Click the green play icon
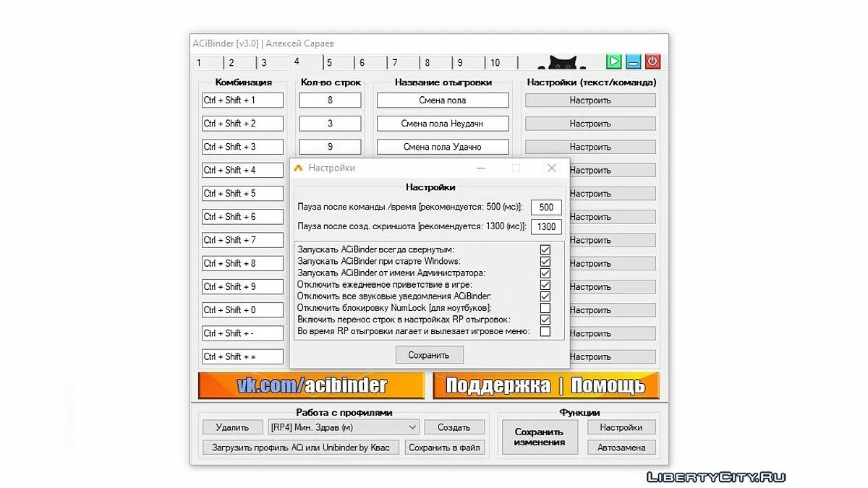Image resolution: width=868 pixels, height=488 pixels. 614,61
